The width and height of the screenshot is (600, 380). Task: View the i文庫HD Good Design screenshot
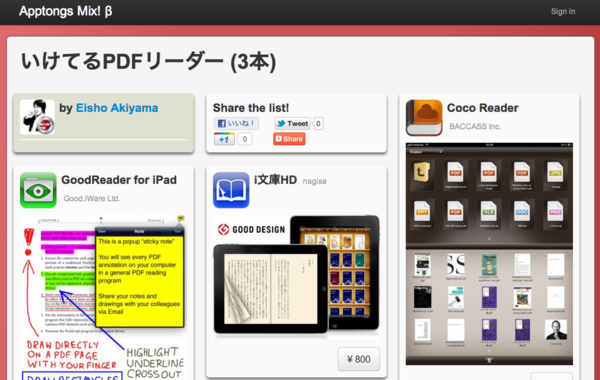click(297, 276)
